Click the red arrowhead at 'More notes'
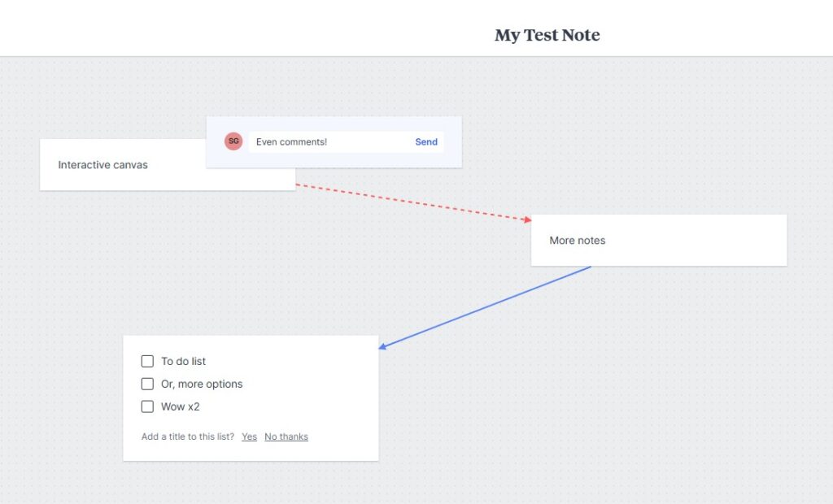Image resolution: width=833 pixels, height=504 pixels. click(527, 219)
